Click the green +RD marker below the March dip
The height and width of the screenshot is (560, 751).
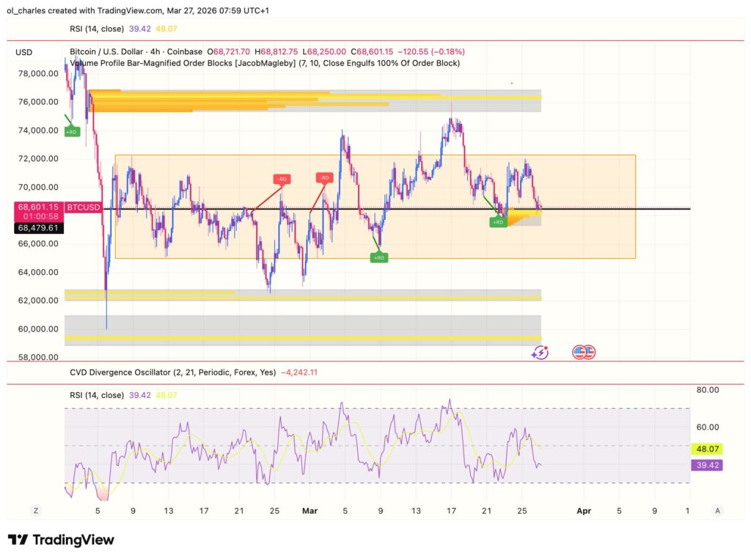click(378, 257)
